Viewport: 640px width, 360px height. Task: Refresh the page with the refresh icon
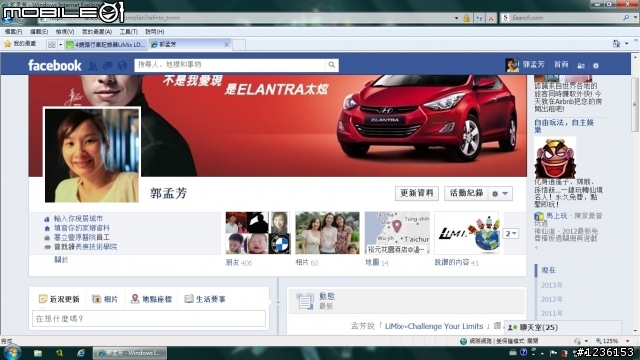479,18
